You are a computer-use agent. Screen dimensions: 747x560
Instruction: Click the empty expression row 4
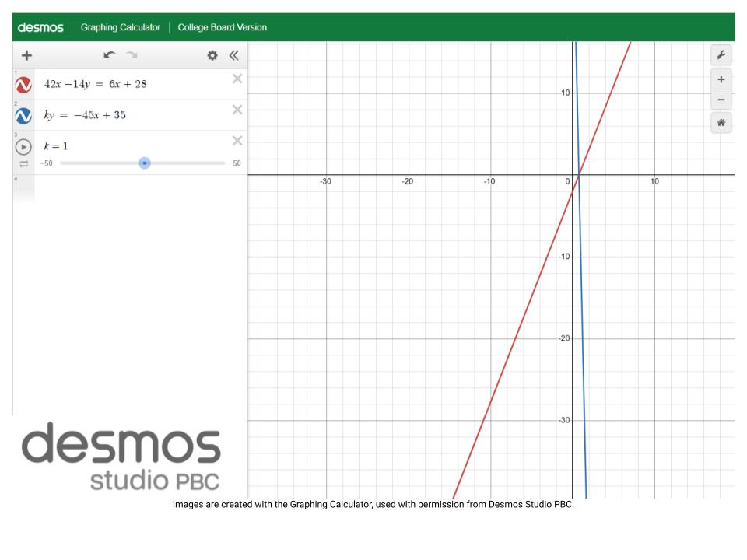click(130, 188)
